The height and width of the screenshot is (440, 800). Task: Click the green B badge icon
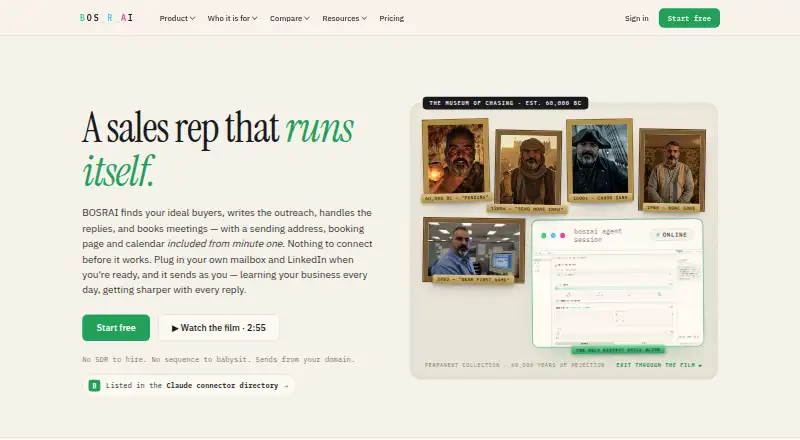[x=94, y=385]
